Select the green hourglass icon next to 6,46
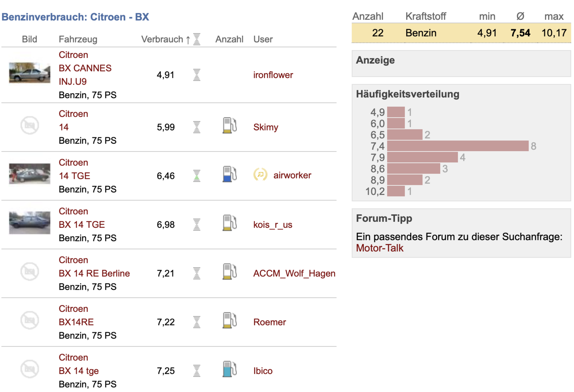 pyautogui.click(x=197, y=176)
